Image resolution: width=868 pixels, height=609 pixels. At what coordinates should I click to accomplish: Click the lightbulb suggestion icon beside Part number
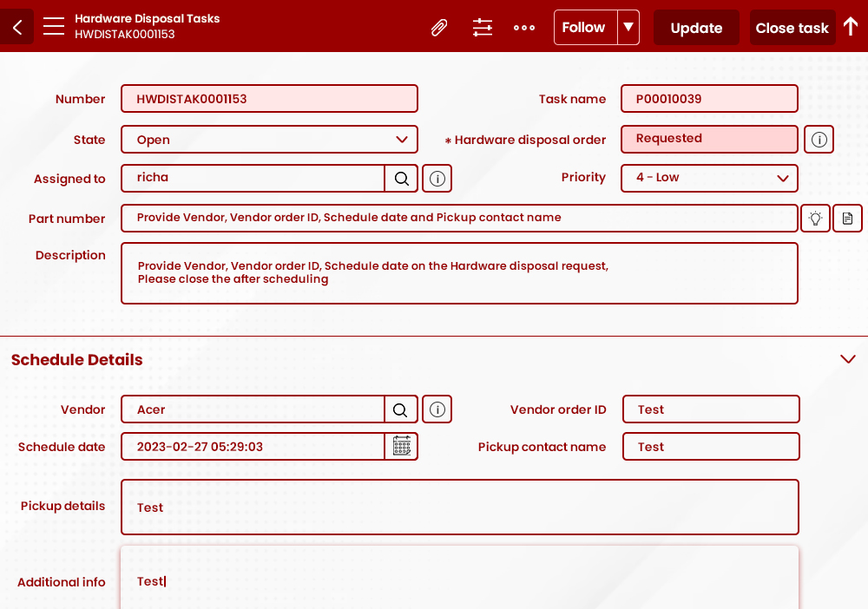(815, 218)
